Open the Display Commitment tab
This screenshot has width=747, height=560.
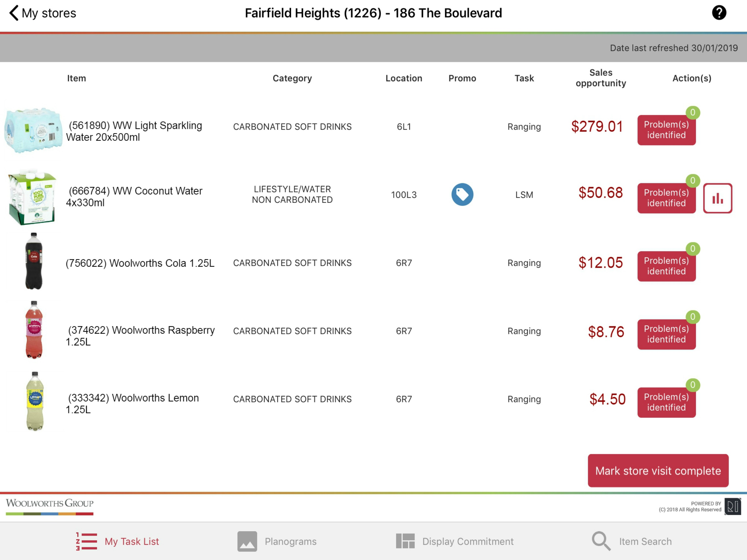tap(467, 541)
